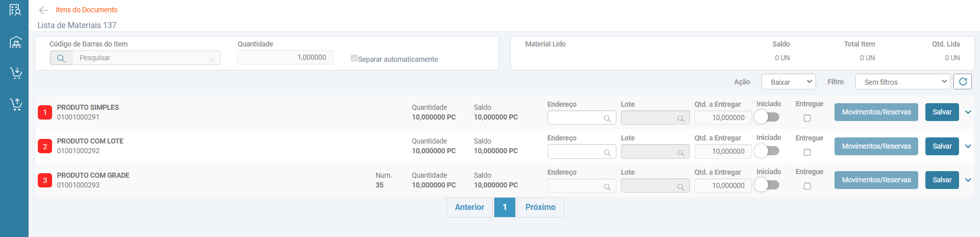
Task: Check Entregue box for PRODUTO COM LOTE
Action: (x=807, y=152)
